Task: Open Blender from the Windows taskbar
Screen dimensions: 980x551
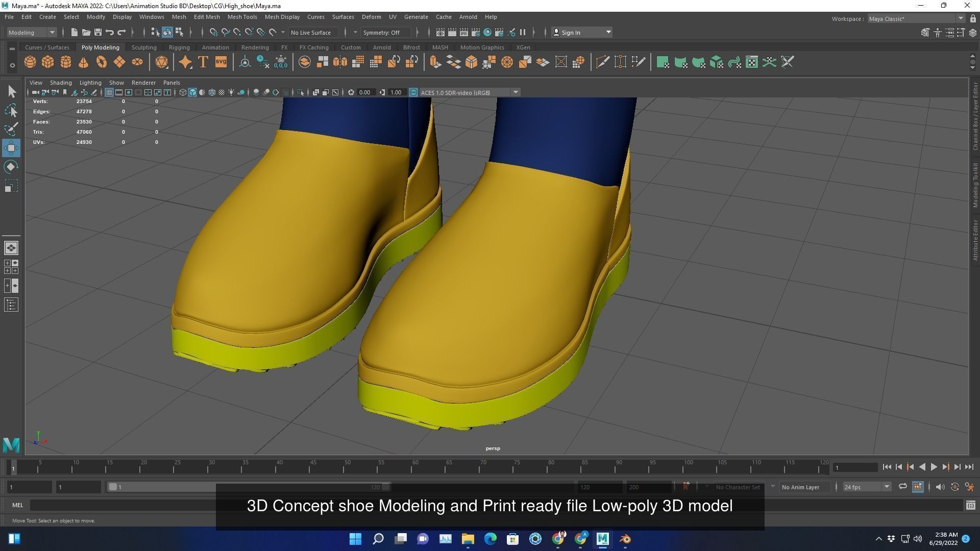Action: [625, 539]
